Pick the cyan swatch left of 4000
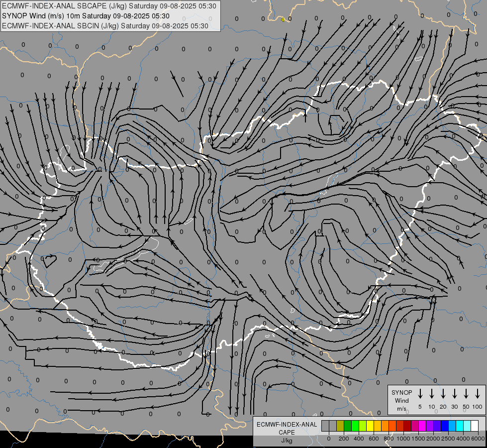Image resolution: width=487 pixels, height=448 pixels. tap(460, 426)
